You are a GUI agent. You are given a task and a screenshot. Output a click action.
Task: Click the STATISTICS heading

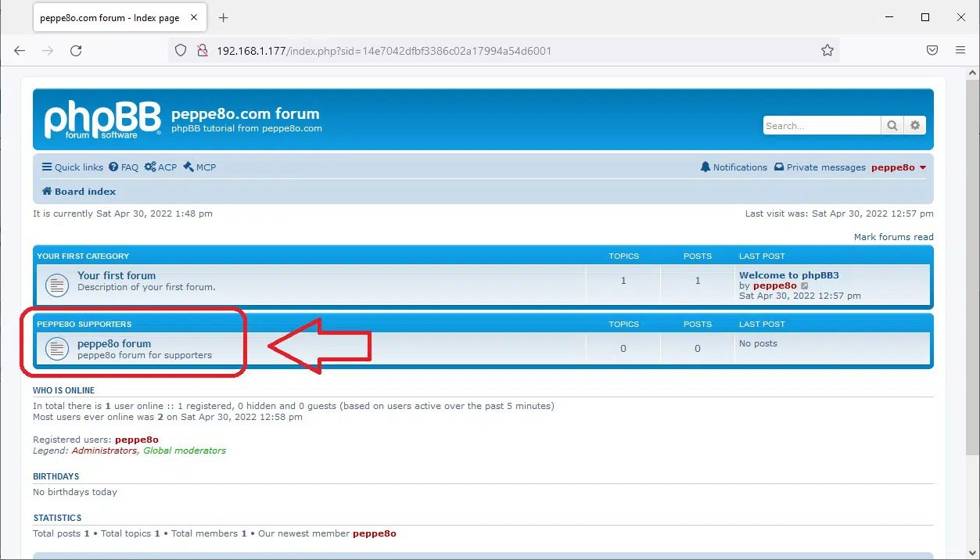58,518
